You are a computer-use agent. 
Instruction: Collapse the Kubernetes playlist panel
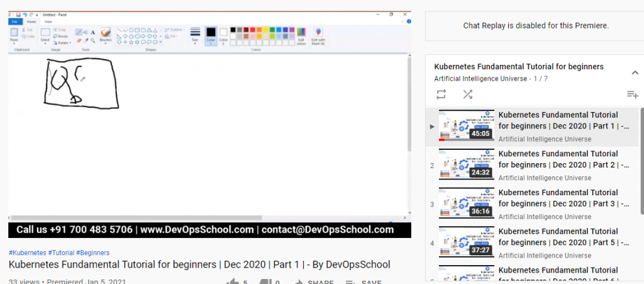click(635, 72)
